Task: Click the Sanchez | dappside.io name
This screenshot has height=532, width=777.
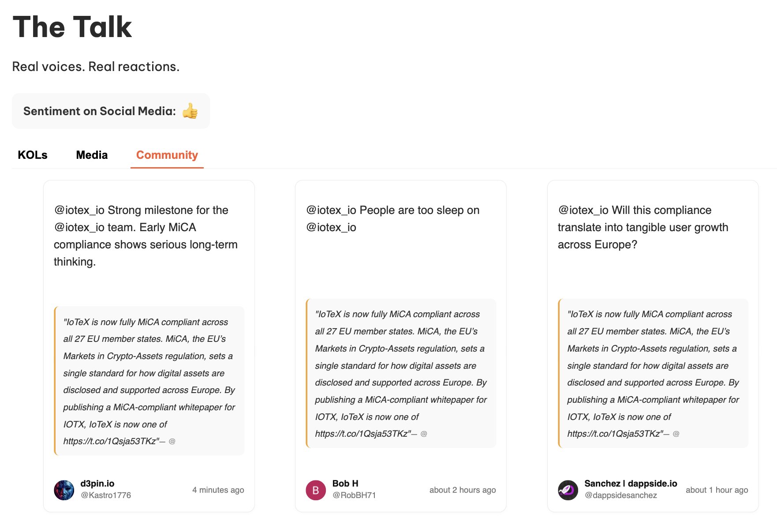Action: click(631, 483)
